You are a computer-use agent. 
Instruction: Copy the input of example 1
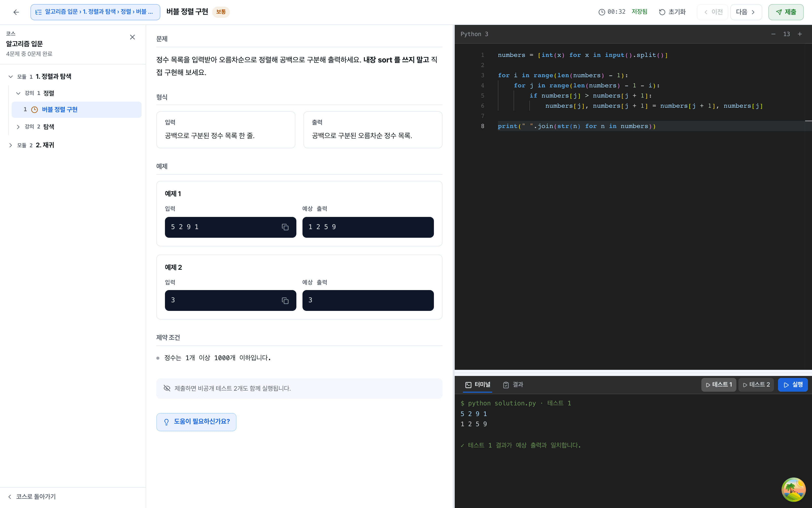pos(285,227)
